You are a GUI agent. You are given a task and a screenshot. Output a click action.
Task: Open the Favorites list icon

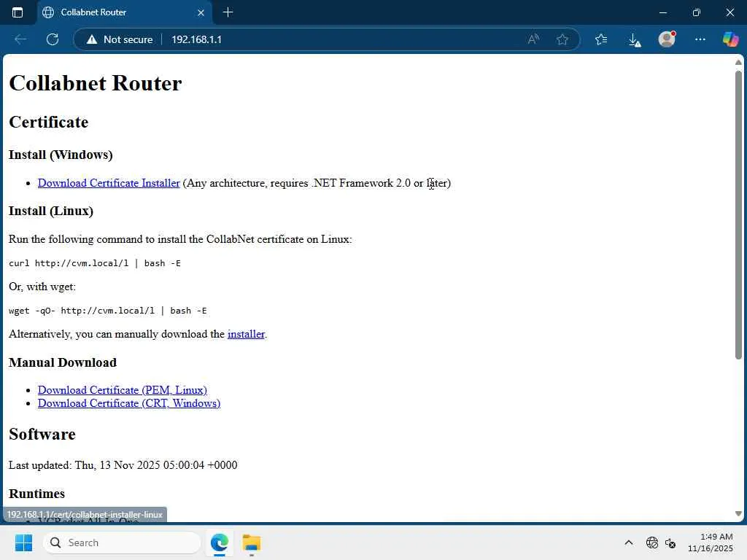point(601,39)
